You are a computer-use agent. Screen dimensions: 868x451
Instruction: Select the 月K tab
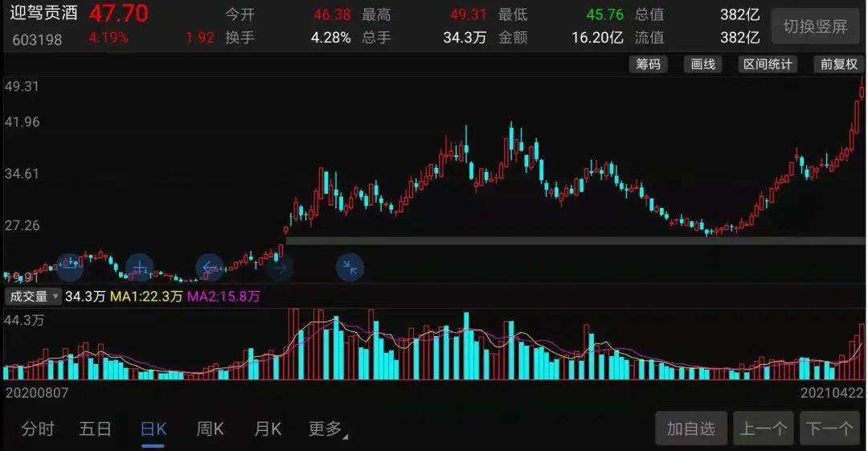coord(268,428)
